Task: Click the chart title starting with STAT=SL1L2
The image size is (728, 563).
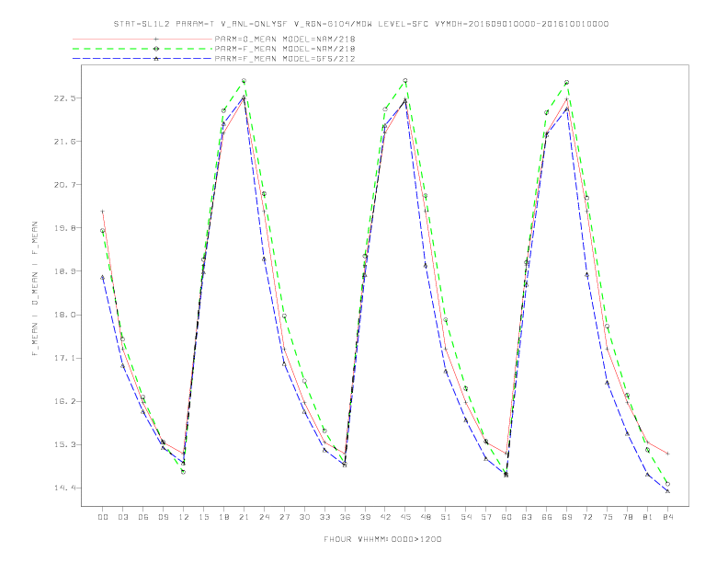Action: tap(361, 24)
